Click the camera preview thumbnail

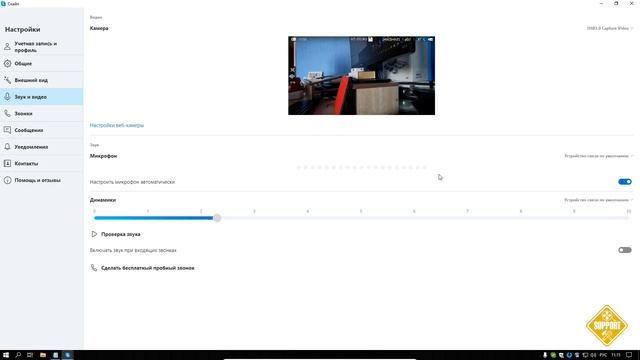(x=362, y=76)
